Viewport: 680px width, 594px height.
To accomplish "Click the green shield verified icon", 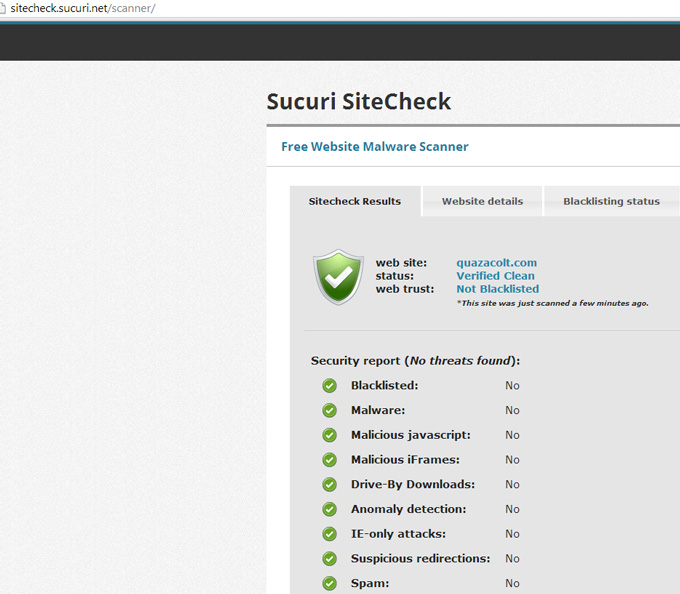I will point(338,277).
